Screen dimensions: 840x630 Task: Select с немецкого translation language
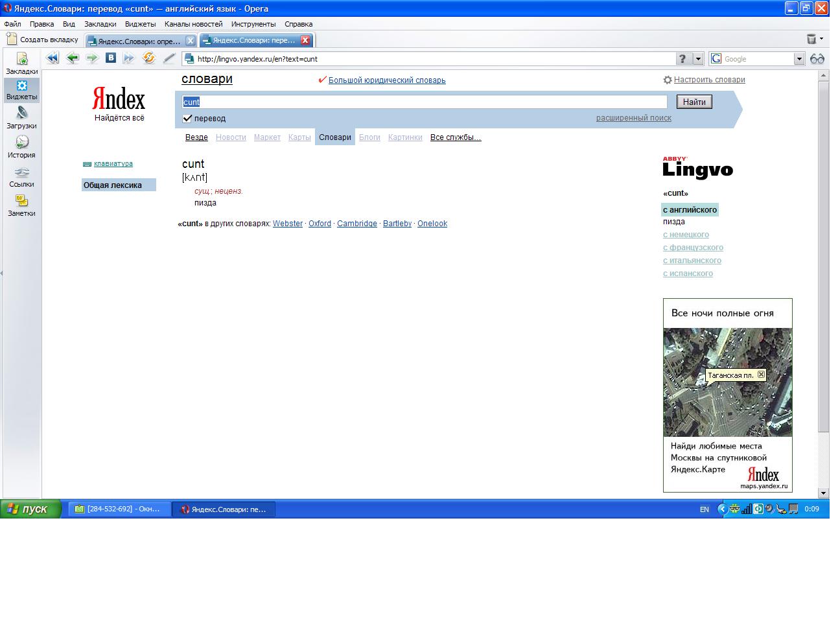(686, 235)
